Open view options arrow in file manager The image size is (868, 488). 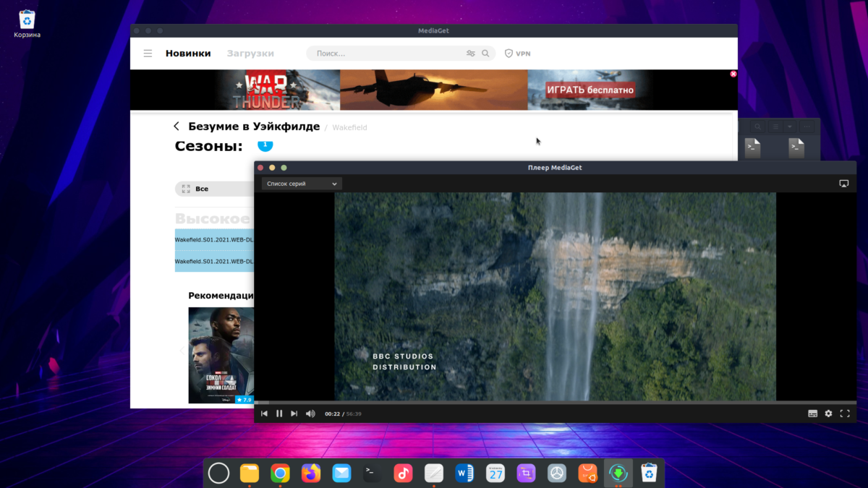(790, 127)
